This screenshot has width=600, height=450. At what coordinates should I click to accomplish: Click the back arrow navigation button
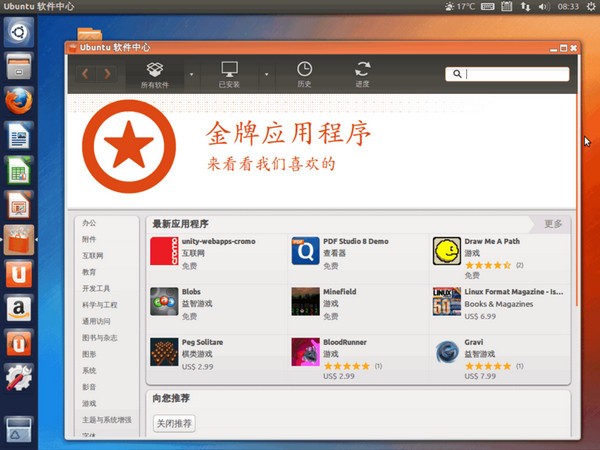[85, 73]
